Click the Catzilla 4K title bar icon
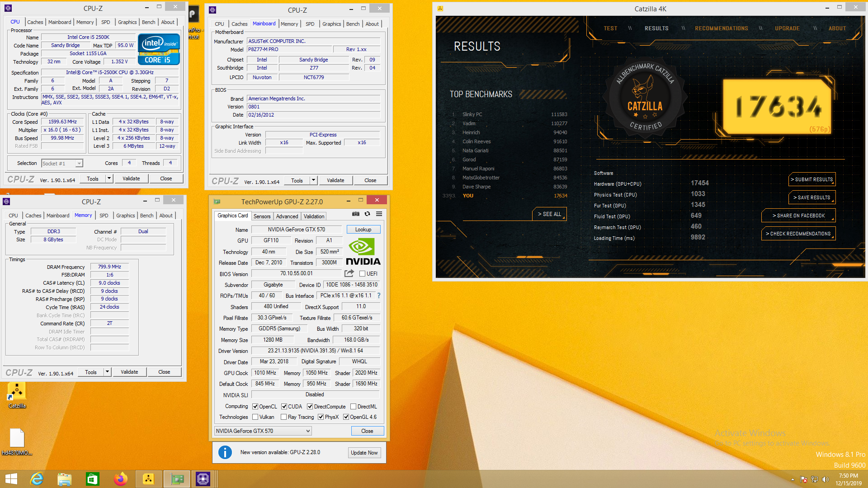The height and width of the screenshot is (488, 868). (440, 9)
